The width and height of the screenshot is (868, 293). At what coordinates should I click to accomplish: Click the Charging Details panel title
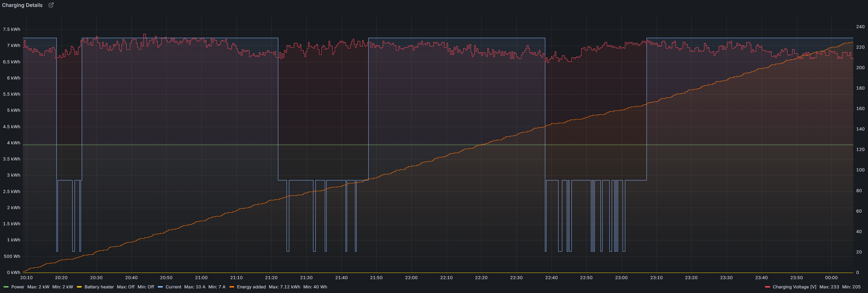tap(22, 5)
